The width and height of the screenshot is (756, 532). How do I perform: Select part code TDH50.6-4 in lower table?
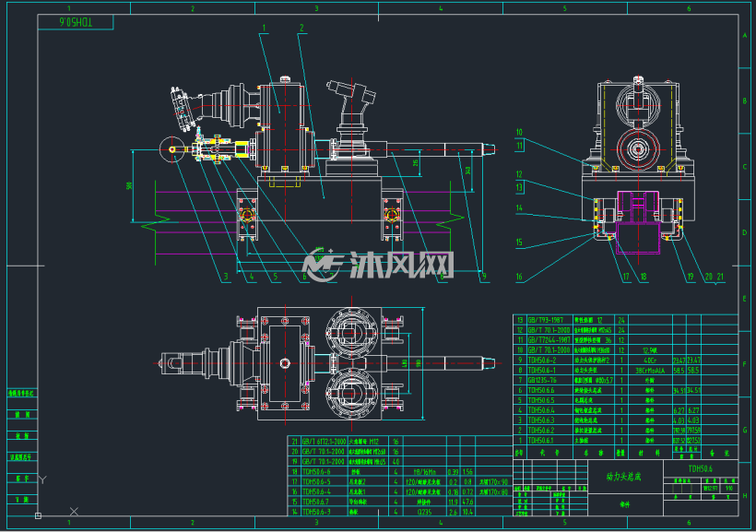coord(316,492)
